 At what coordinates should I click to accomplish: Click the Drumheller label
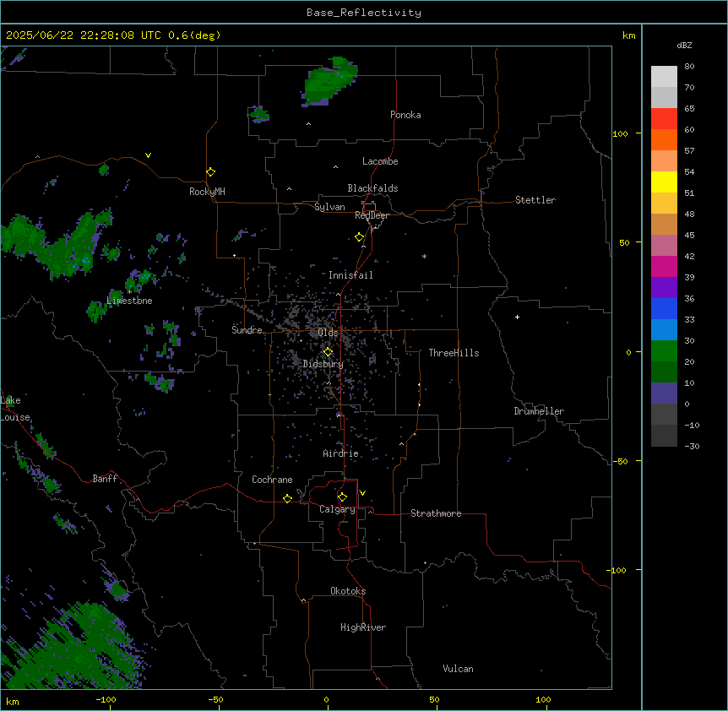pos(539,411)
